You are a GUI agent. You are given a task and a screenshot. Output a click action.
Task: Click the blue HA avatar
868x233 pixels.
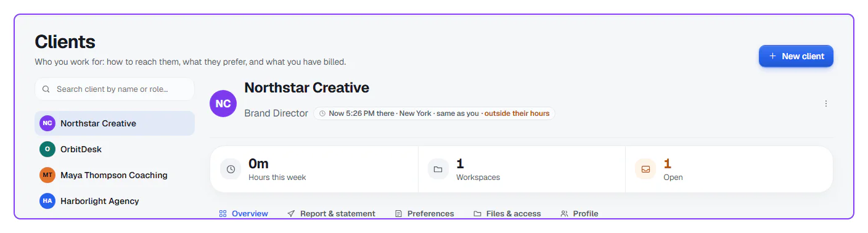tap(47, 201)
